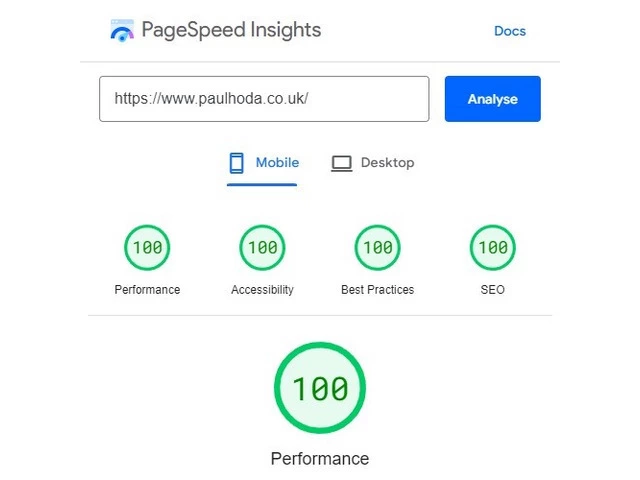Screen dimensions: 640x480
Task: Click the Analyse button
Action: (493, 99)
